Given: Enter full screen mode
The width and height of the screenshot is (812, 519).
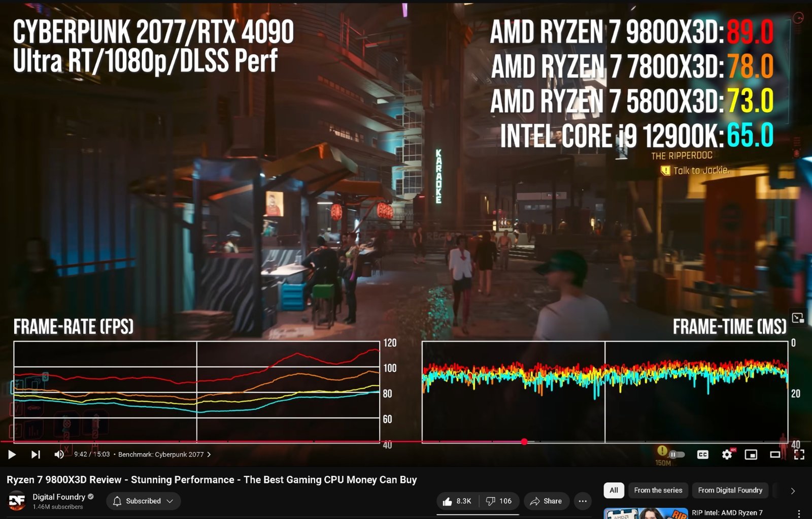Looking at the screenshot, I should coord(799,455).
